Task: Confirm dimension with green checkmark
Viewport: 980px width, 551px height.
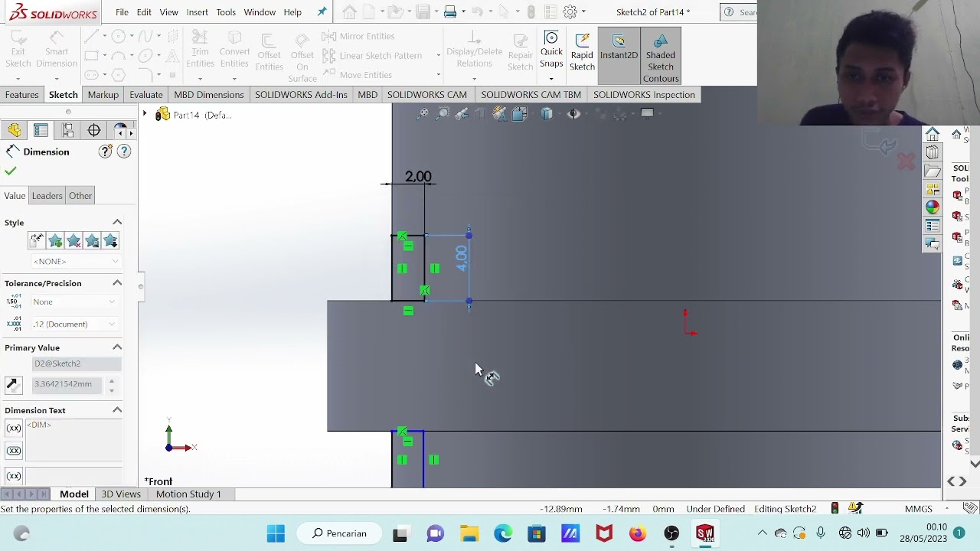Action: point(11,171)
